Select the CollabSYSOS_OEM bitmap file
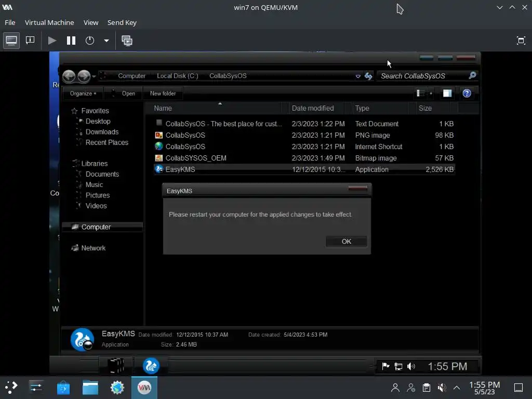The width and height of the screenshot is (532, 399). pyautogui.click(x=304, y=158)
